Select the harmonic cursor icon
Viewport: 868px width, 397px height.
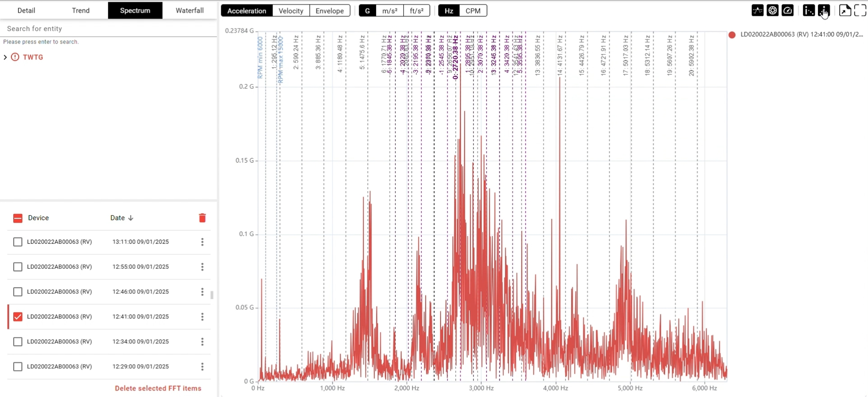pos(808,11)
